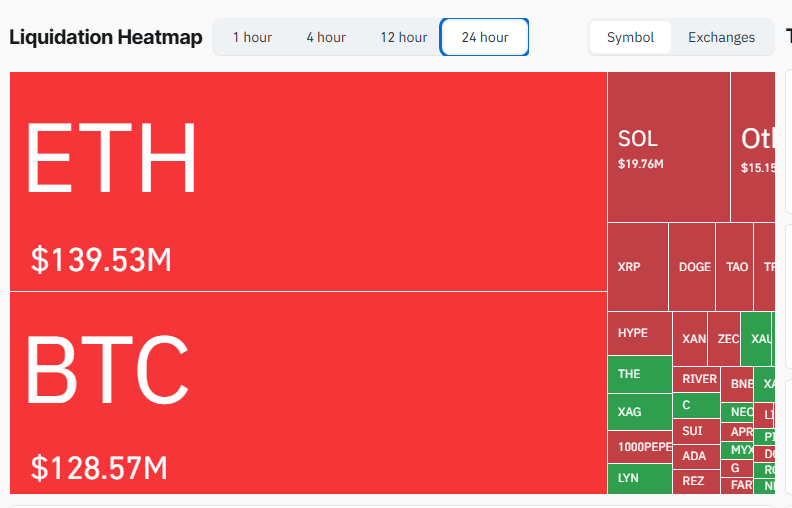
Task: Toggle heatmap view to Exchanges
Action: pos(721,37)
